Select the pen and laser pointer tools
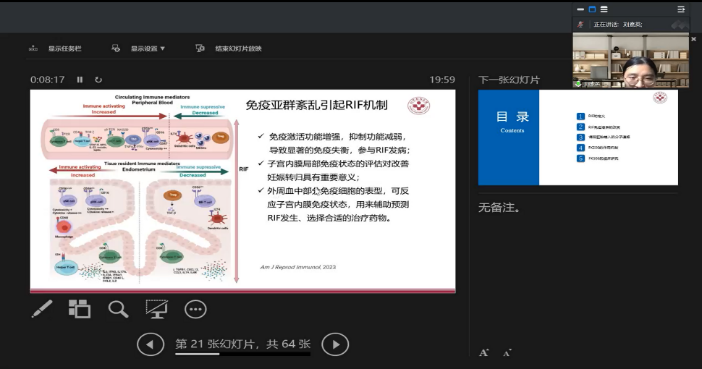This screenshot has width=702, height=369. [42, 309]
